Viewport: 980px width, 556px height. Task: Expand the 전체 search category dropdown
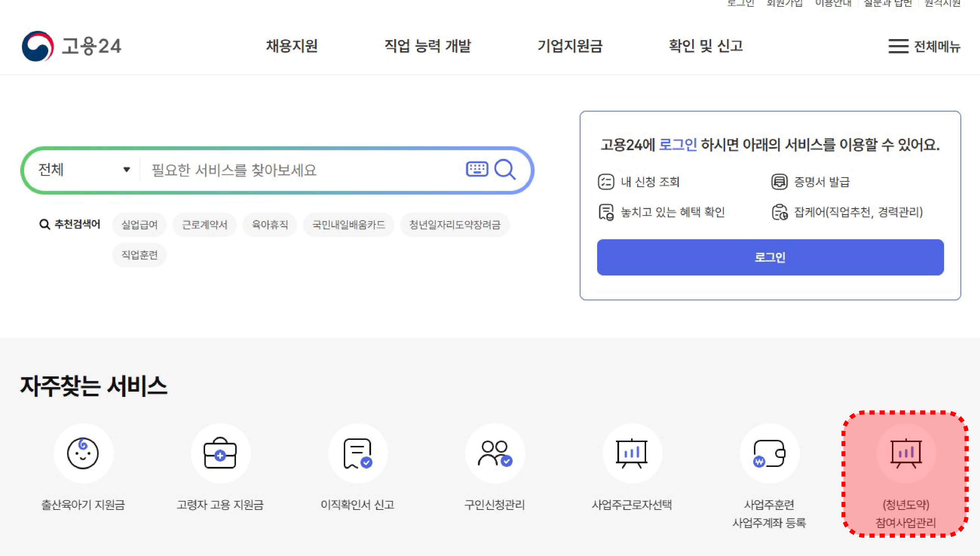84,169
